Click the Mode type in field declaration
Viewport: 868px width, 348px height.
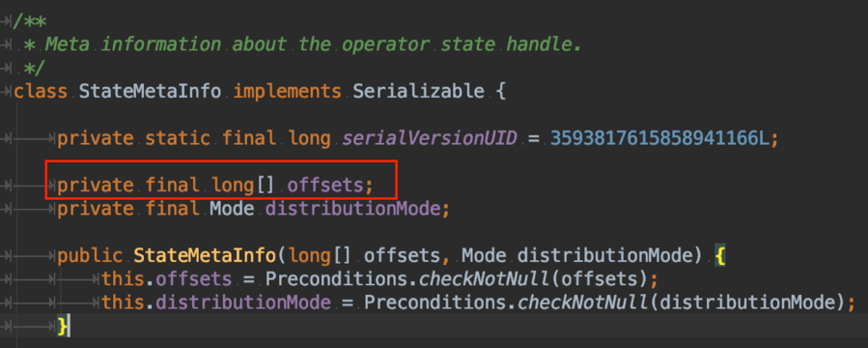[x=232, y=209]
